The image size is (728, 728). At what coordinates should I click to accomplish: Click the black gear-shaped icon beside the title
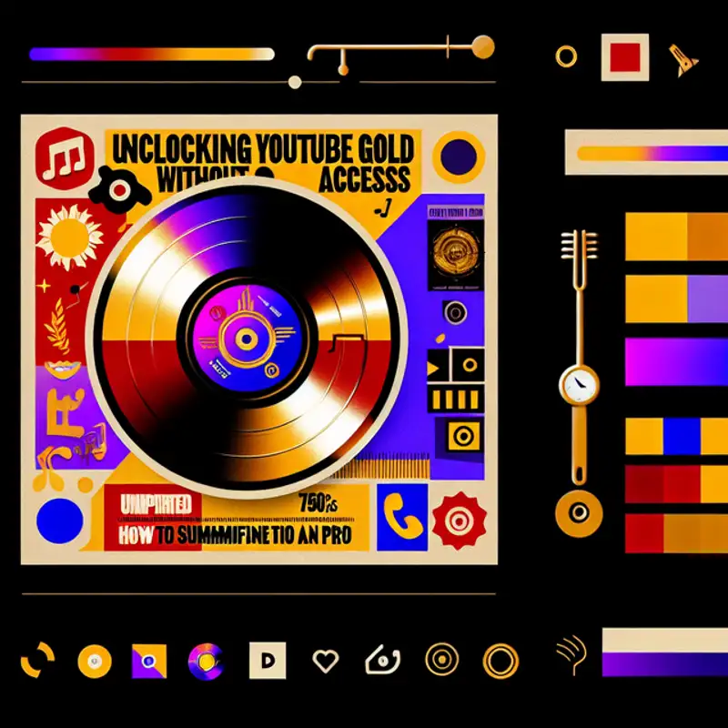point(119,190)
